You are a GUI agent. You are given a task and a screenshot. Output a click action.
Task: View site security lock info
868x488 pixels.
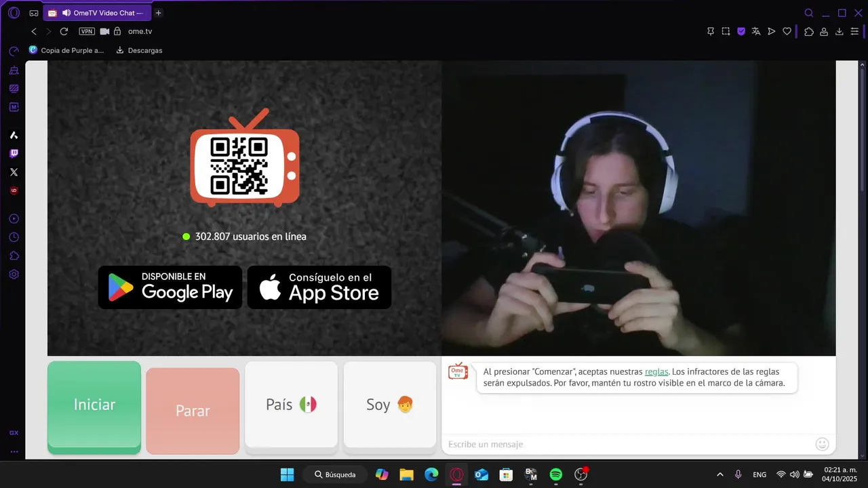point(117,31)
